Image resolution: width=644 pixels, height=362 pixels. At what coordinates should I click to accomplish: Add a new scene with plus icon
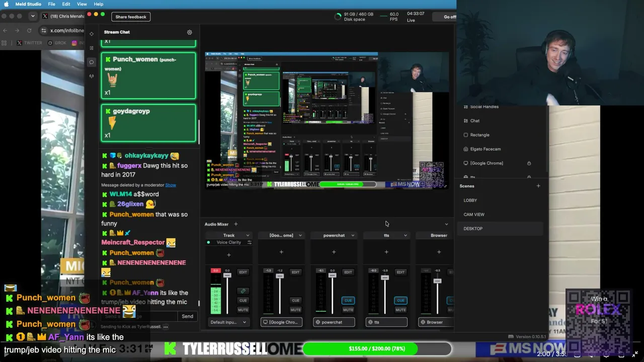coord(538,186)
